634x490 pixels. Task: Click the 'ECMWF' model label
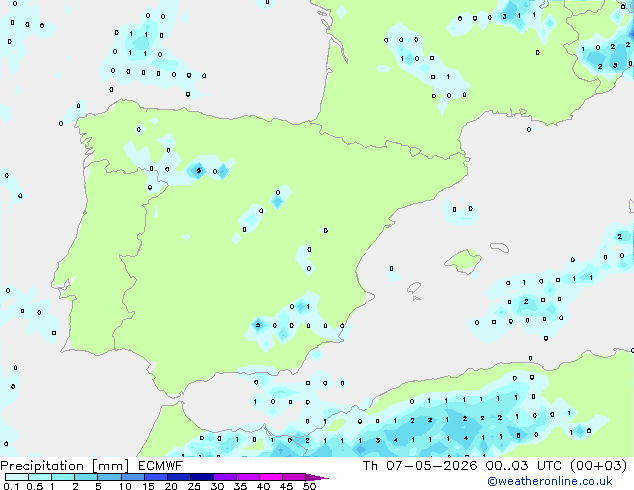(161, 466)
